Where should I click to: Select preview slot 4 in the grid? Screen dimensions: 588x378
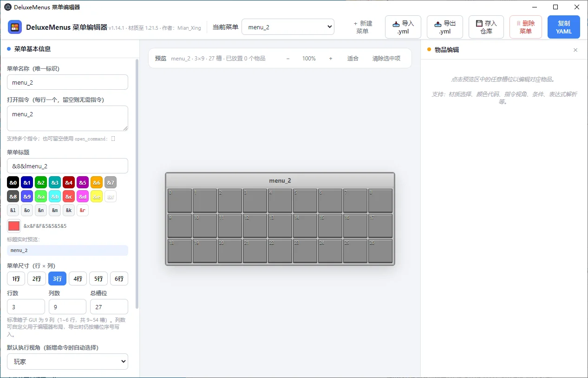280,200
